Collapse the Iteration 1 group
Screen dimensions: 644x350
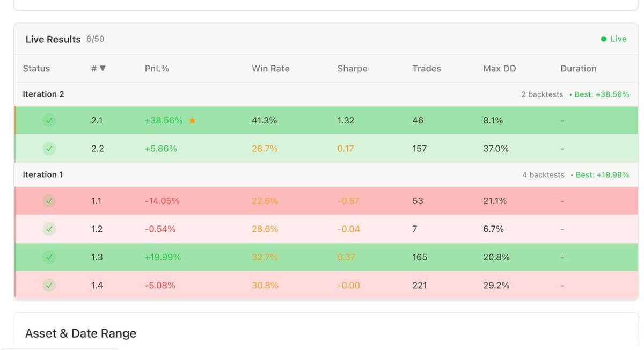pyautogui.click(x=43, y=174)
